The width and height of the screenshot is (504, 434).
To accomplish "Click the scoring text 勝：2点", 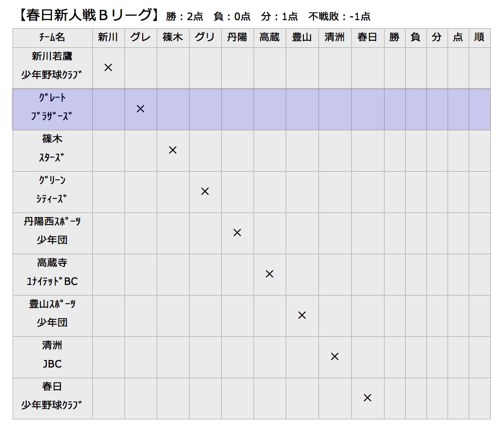I will pos(184,17).
